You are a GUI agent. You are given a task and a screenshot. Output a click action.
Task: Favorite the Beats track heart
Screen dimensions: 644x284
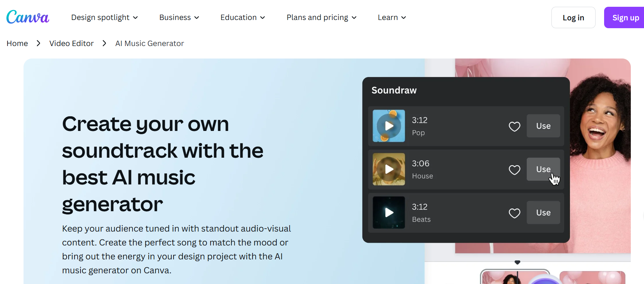click(x=514, y=213)
